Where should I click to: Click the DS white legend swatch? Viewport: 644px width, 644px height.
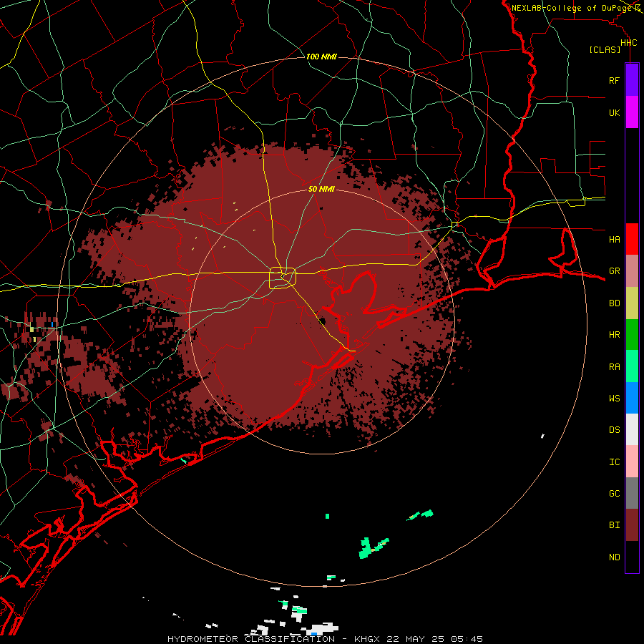tap(632, 429)
